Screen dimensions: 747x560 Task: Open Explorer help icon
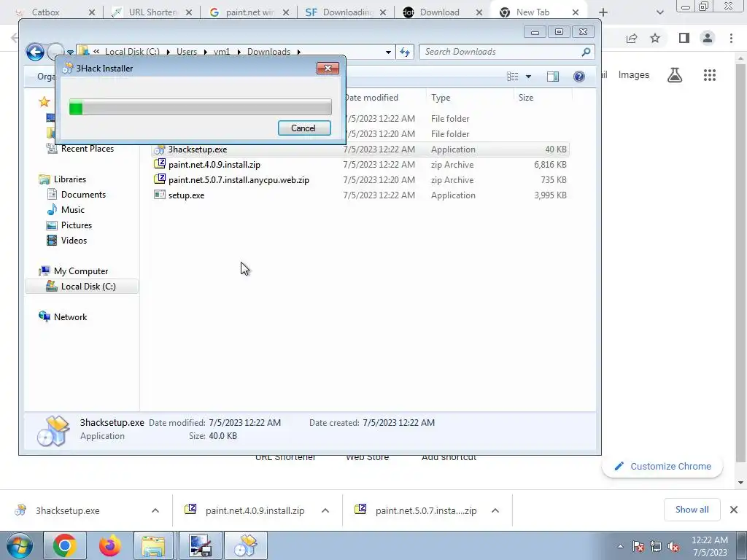click(578, 77)
